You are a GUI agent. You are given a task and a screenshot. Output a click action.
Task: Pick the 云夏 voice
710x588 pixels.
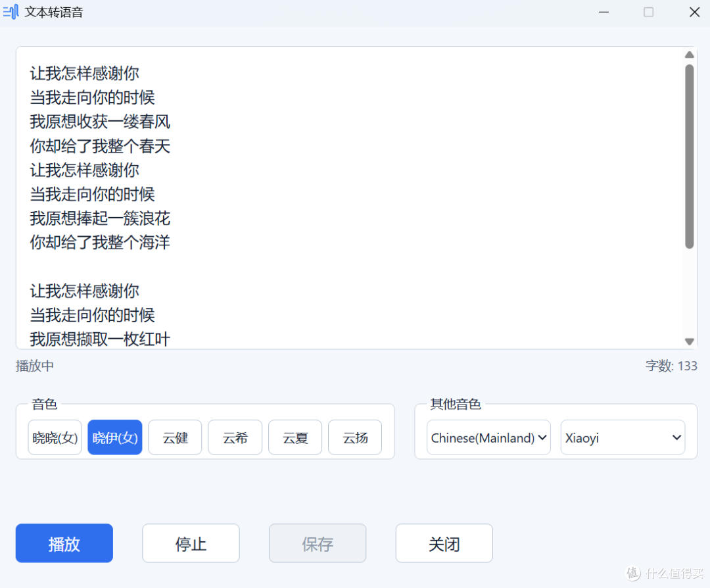click(295, 437)
